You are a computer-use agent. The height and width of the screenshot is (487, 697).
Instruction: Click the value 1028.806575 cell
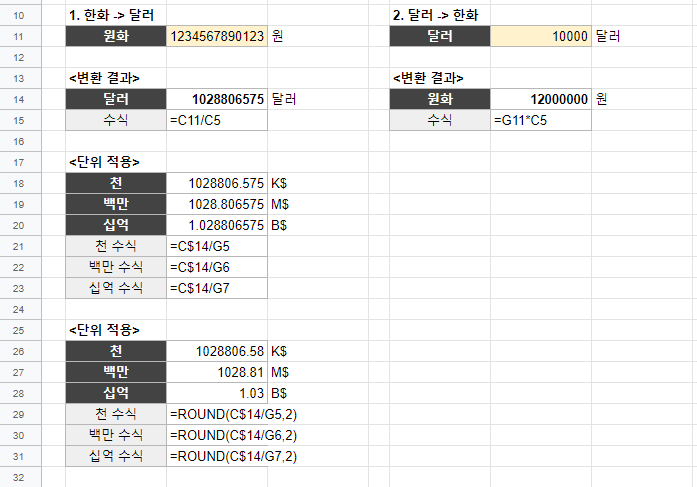[x=217, y=204]
